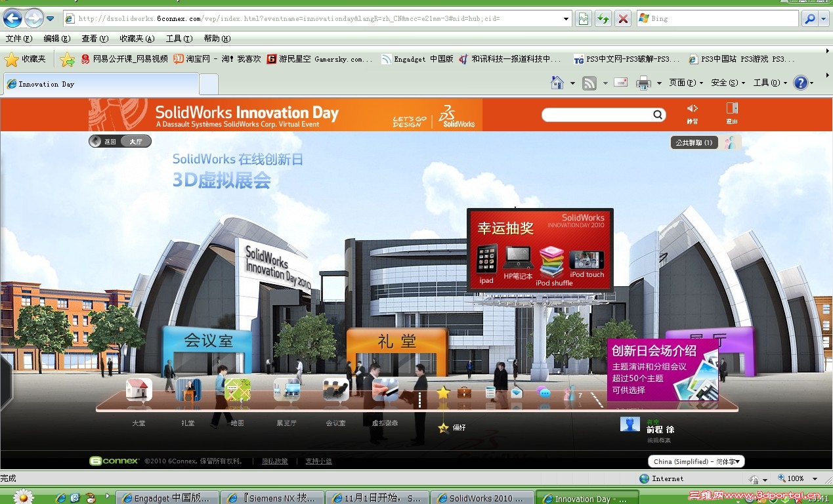
Task: Click the browser refresh button
Action: coord(603,18)
